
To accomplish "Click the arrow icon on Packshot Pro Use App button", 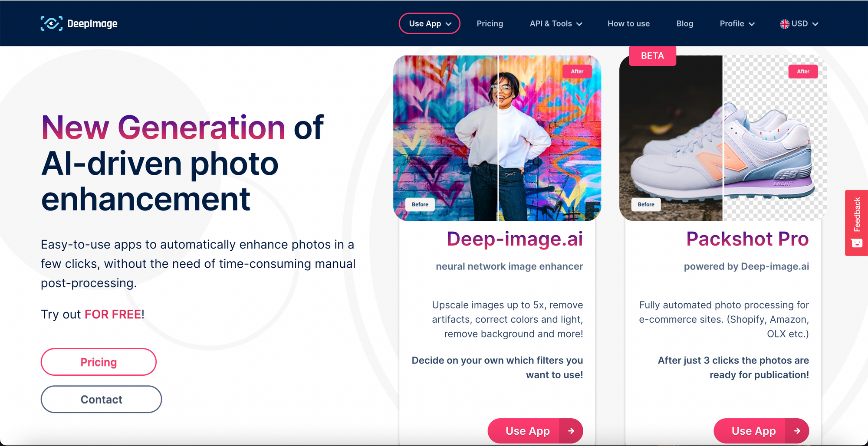I will [797, 431].
